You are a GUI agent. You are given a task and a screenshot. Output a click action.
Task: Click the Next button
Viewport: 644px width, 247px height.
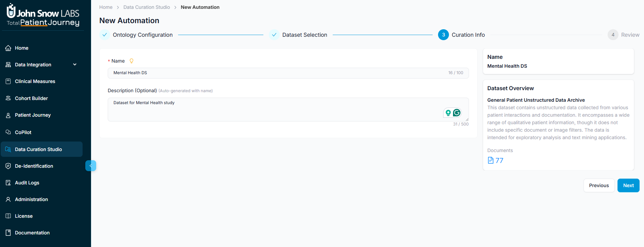(x=628, y=185)
